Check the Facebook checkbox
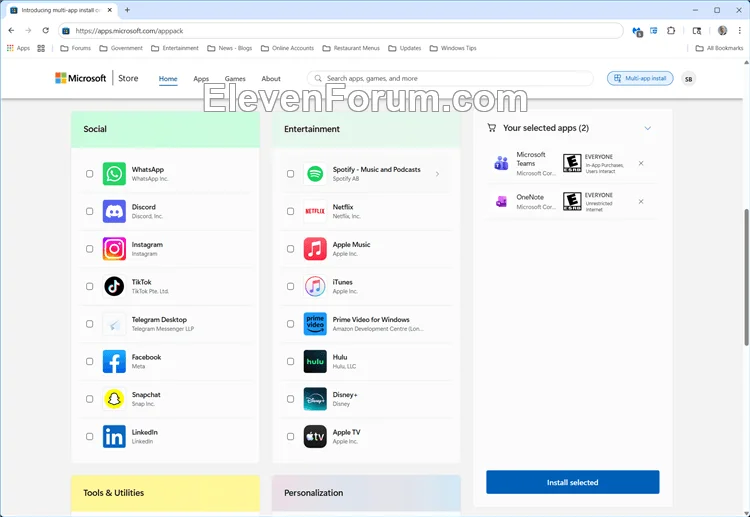Image resolution: width=750 pixels, height=517 pixels. click(x=89, y=362)
